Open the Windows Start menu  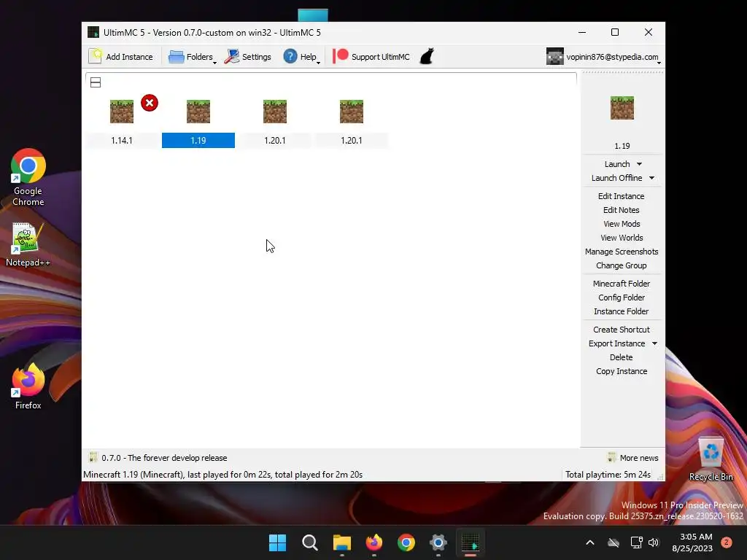coord(277,542)
